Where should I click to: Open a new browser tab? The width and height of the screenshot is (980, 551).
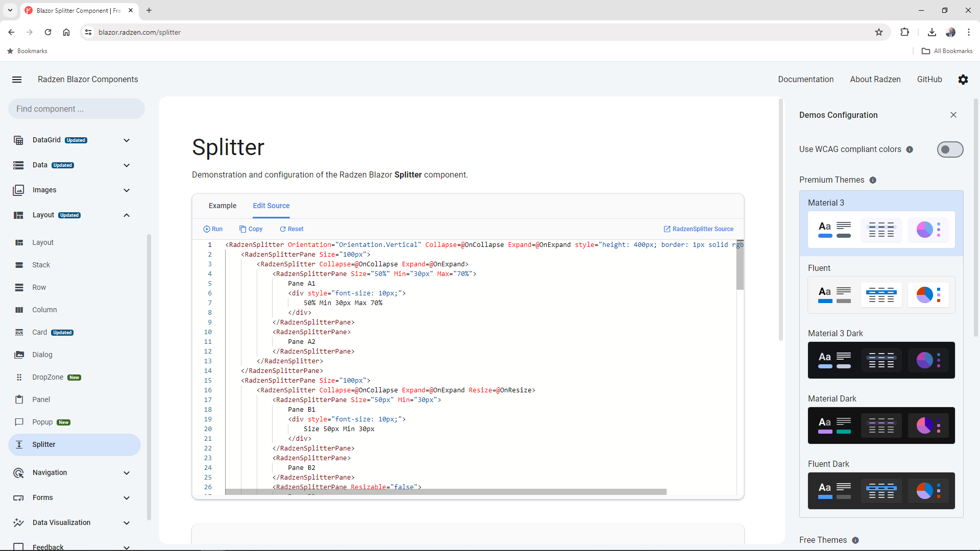[149, 10]
